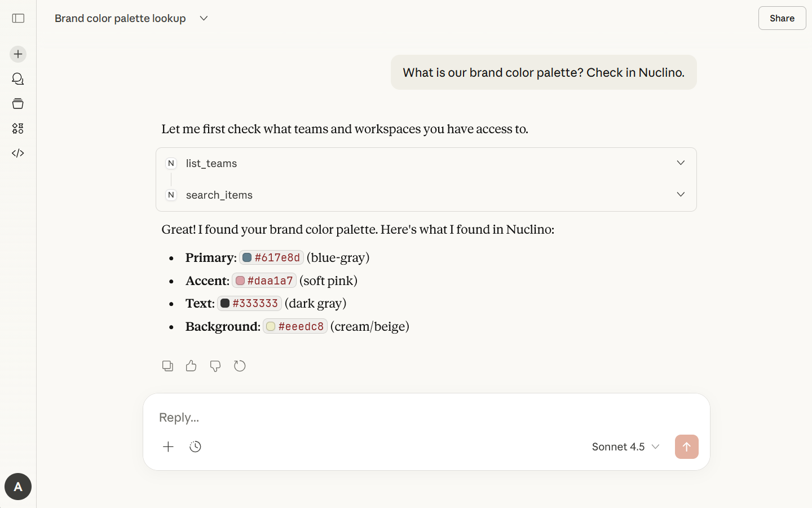Give the response a thumbs up

(191, 366)
